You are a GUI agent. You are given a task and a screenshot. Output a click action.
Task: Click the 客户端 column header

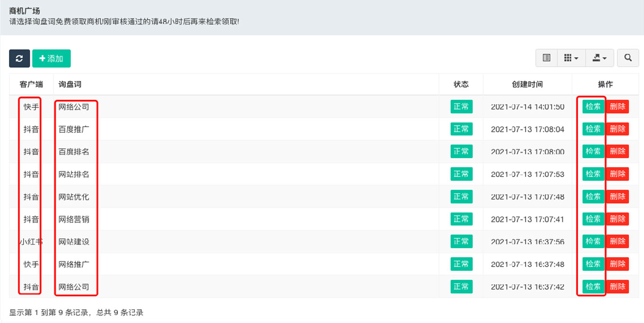(31, 84)
